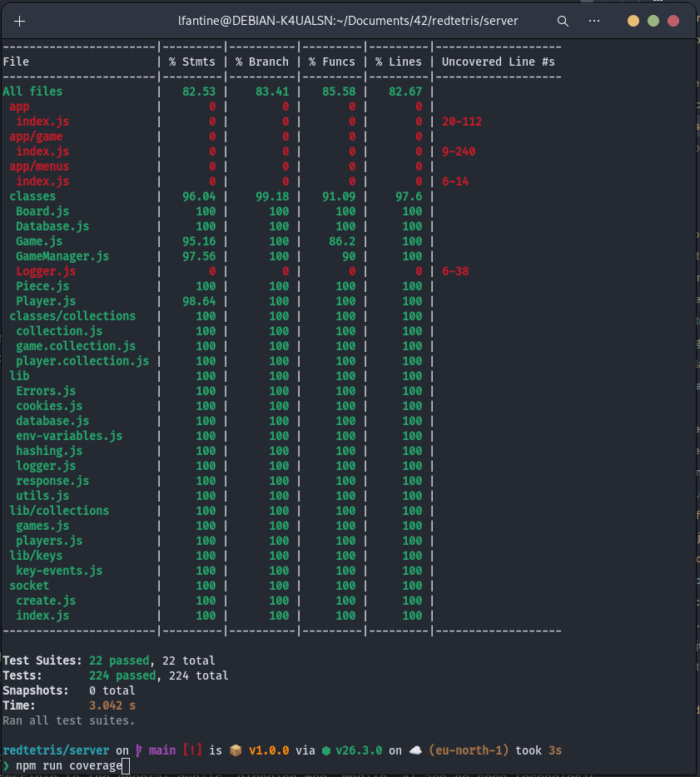The width and height of the screenshot is (700, 777).
Task: Click the '22 passed' test suites result
Action: click(x=119, y=661)
